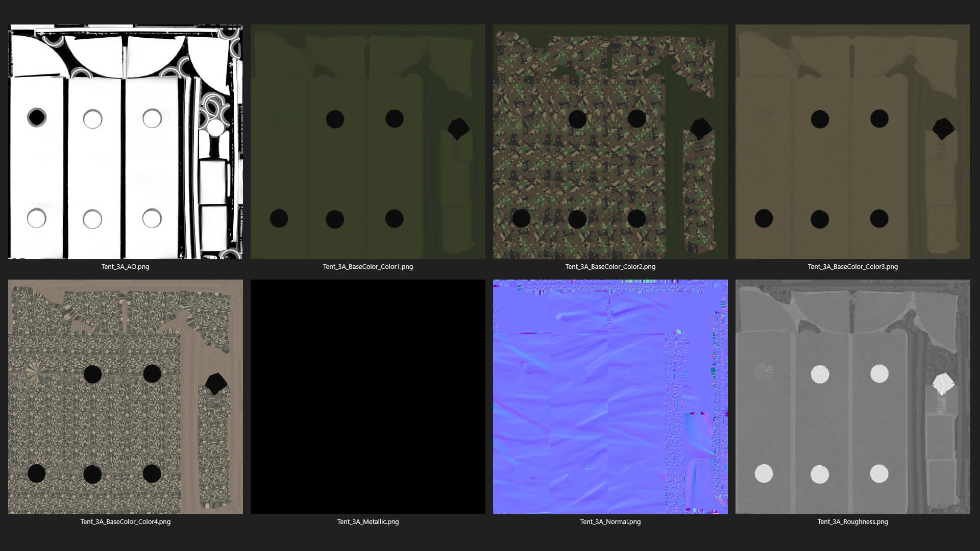
Task: Select the Tent_3A_BaseColor_Color2.png filename text
Action: (x=610, y=266)
